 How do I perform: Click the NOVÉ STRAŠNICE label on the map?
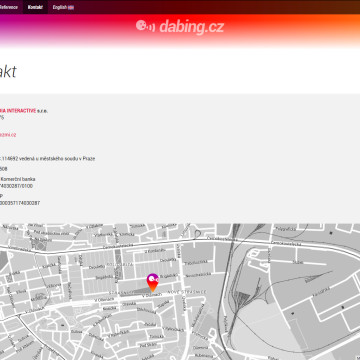187,292
